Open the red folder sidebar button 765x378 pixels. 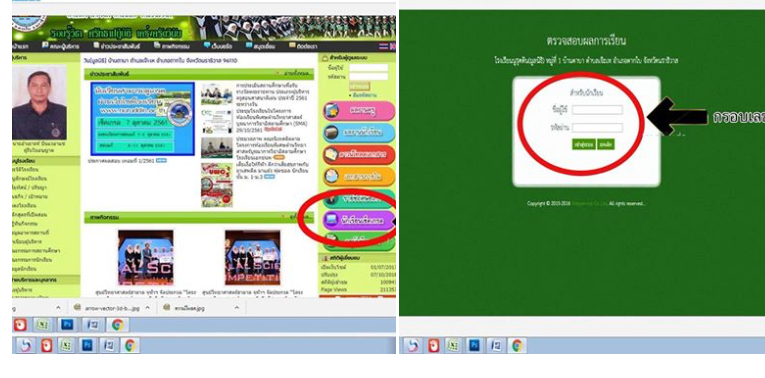359,155
